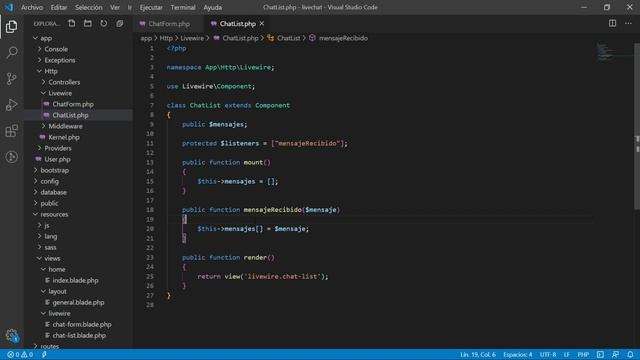The width and height of the screenshot is (640, 360).
Task: Open the Terminal menu
Action: (183, 7)
